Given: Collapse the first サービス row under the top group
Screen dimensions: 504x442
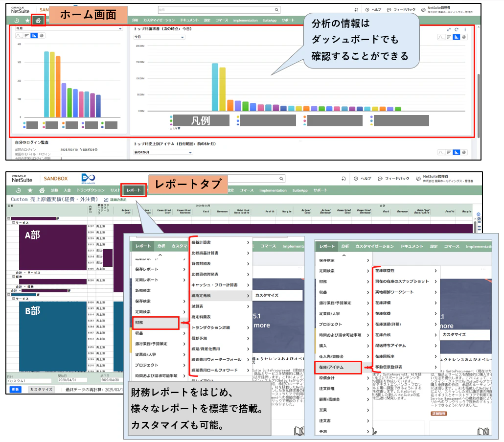Looking at the screenshot, I should coord(14,222).
